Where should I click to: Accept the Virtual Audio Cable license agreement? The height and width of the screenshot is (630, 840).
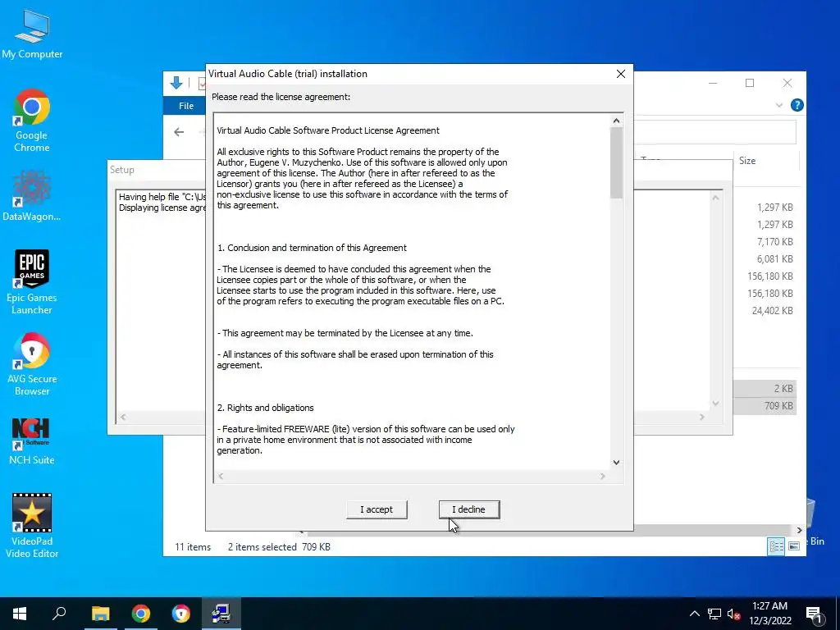377,509
